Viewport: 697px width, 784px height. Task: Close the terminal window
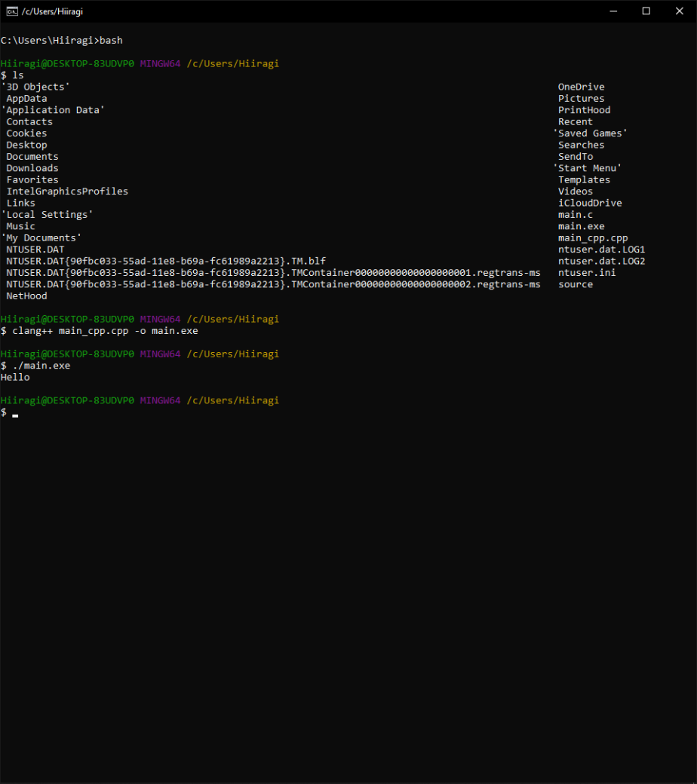pos(680,11)
